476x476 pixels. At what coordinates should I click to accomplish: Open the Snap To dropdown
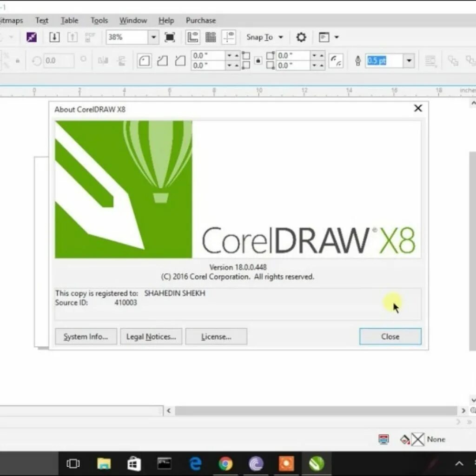pos(264,37)
